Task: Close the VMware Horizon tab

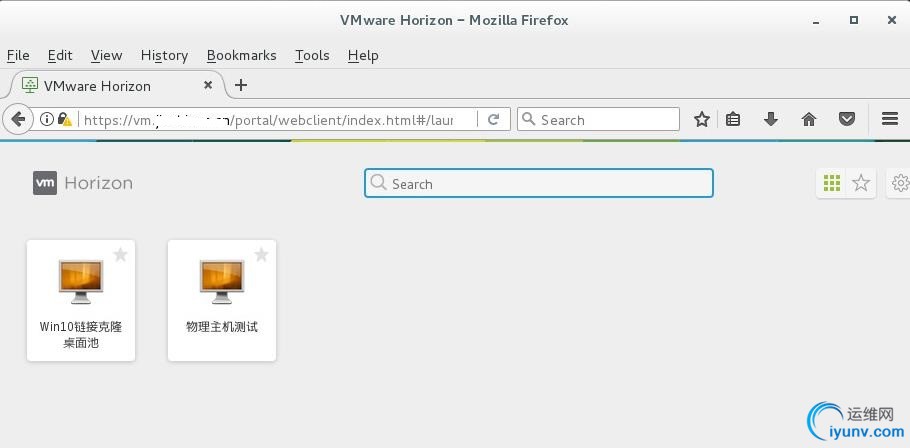Action: coord(208,85)
